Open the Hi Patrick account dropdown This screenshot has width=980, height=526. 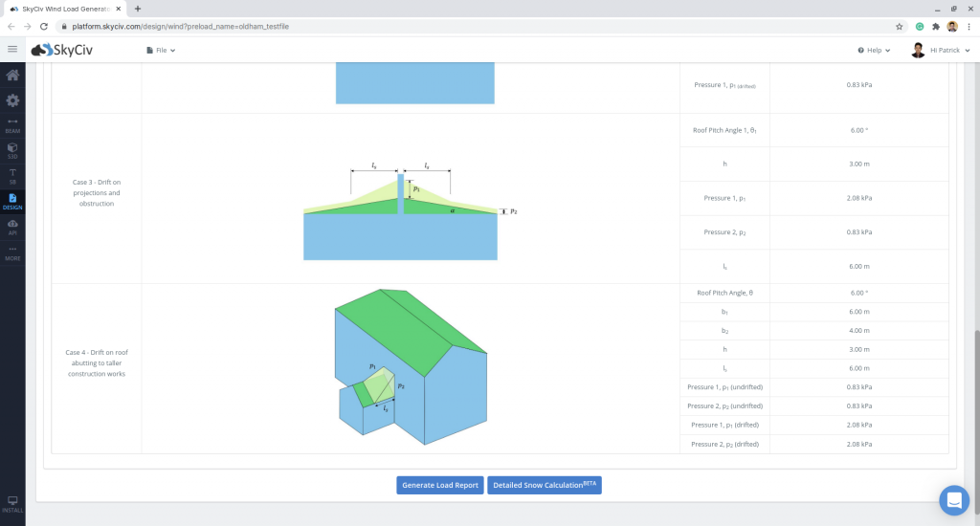[x=943, y=50]
